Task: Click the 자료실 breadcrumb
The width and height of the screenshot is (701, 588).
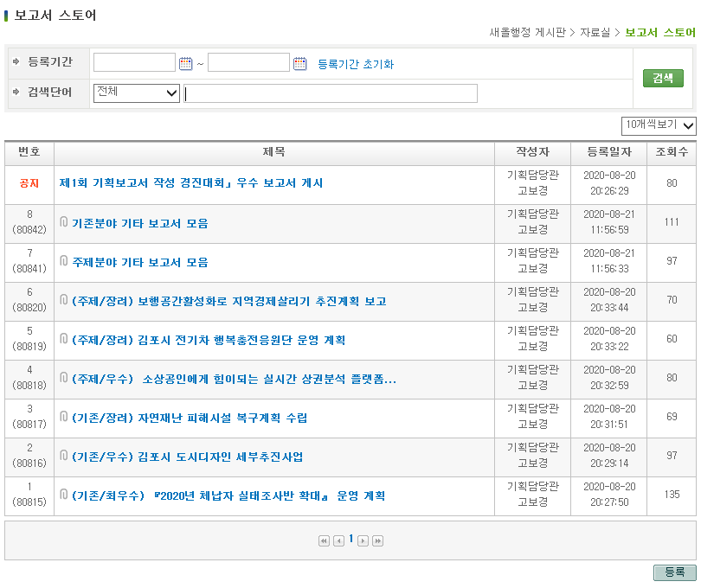Action: point(595,33)
